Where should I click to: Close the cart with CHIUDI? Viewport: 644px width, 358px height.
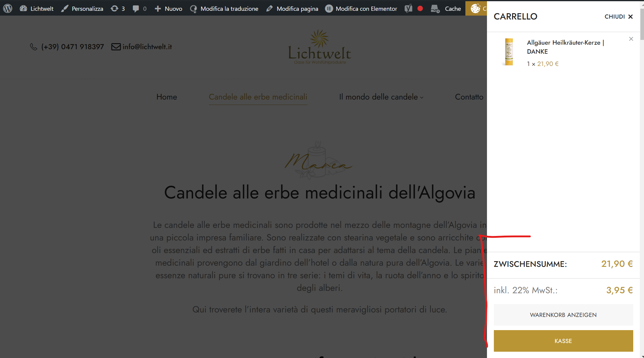point(619,16)
